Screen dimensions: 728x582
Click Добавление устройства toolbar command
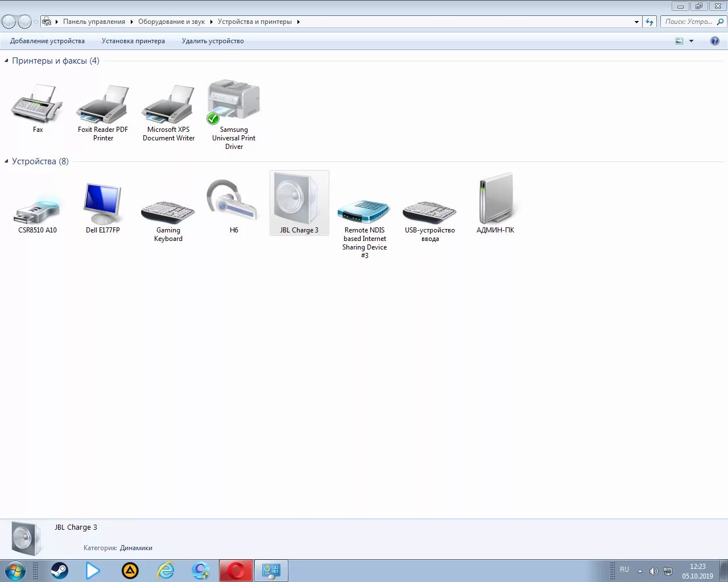(x=47, y=41)
